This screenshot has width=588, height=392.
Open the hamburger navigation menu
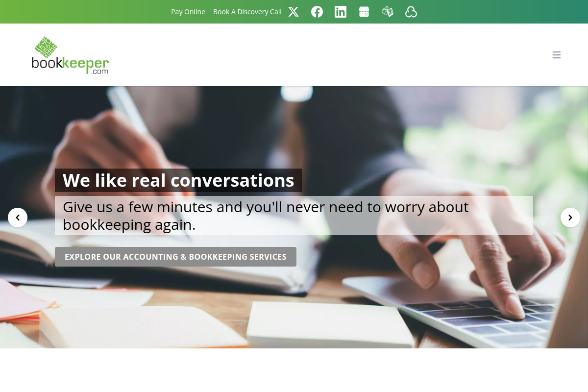click(x=557, y=55)
